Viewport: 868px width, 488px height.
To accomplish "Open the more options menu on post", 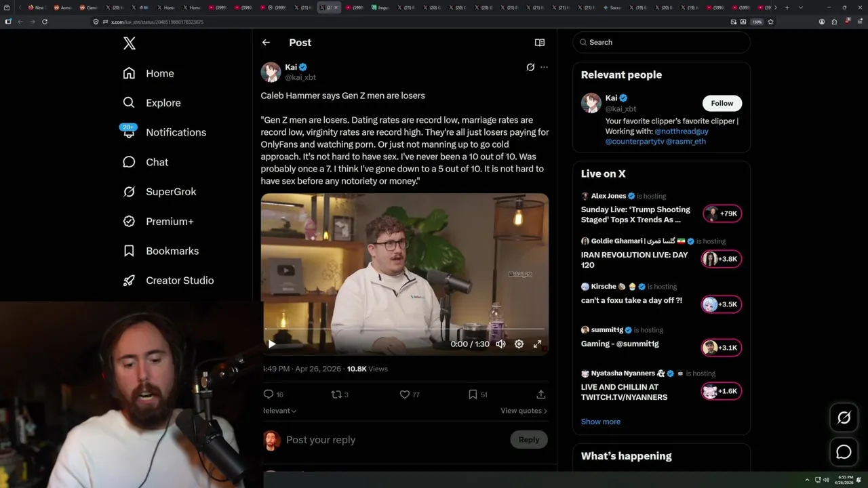I will [544, 67].
